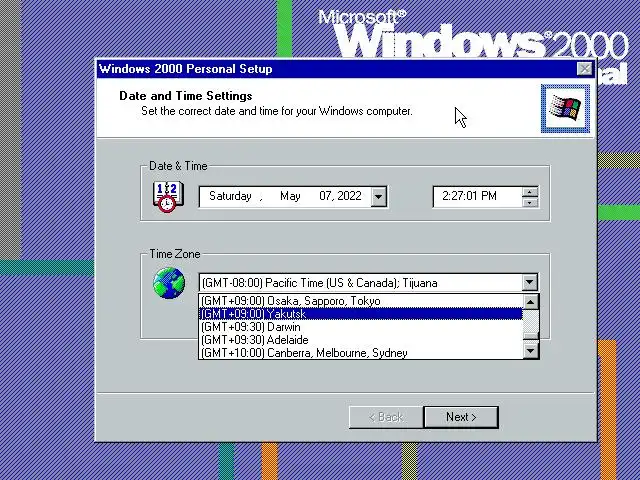Choose (GMT+09:30) Darwin time zone

tap(360, 327)
